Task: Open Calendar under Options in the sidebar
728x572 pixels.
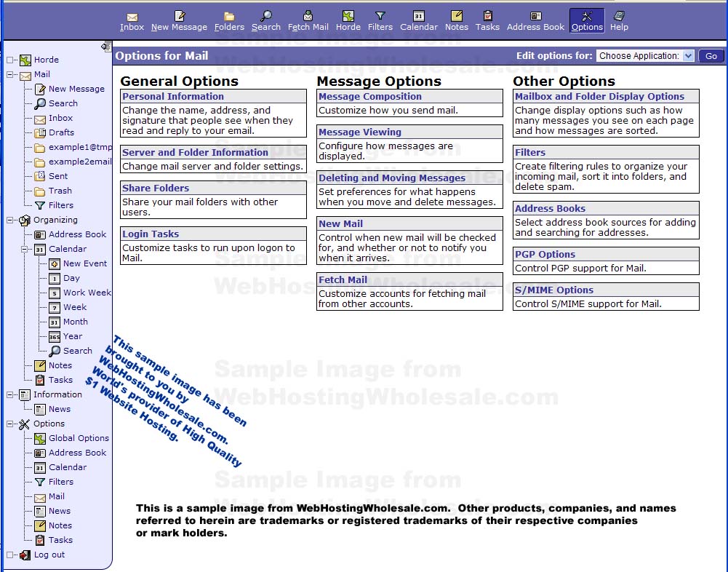Action: coord(68,467)
